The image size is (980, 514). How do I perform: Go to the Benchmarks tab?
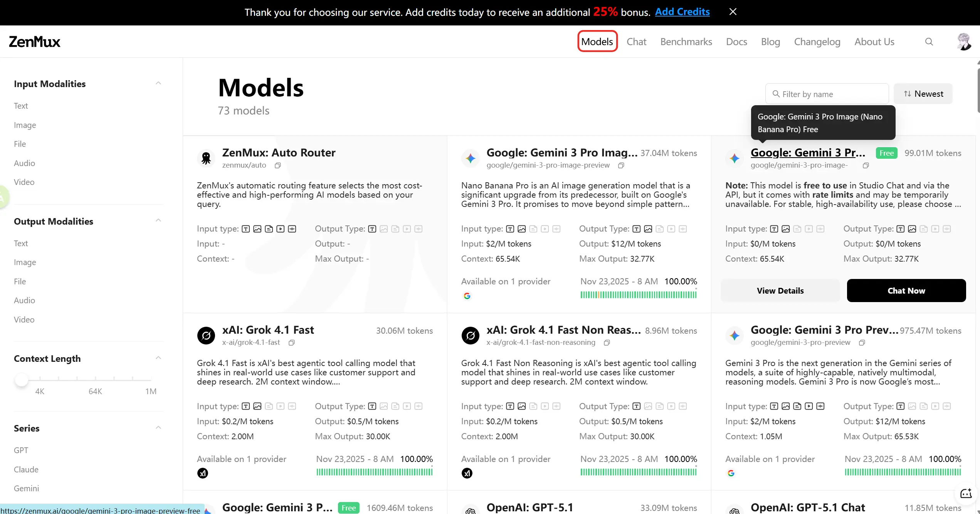tap(686, 42)
